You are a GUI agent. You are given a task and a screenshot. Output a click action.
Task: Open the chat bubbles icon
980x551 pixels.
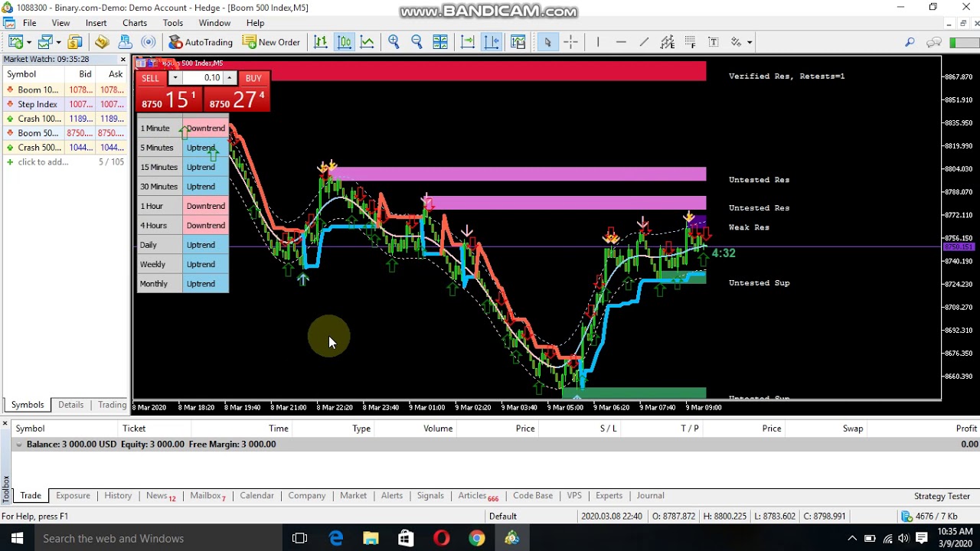click(x=933, y=42)
